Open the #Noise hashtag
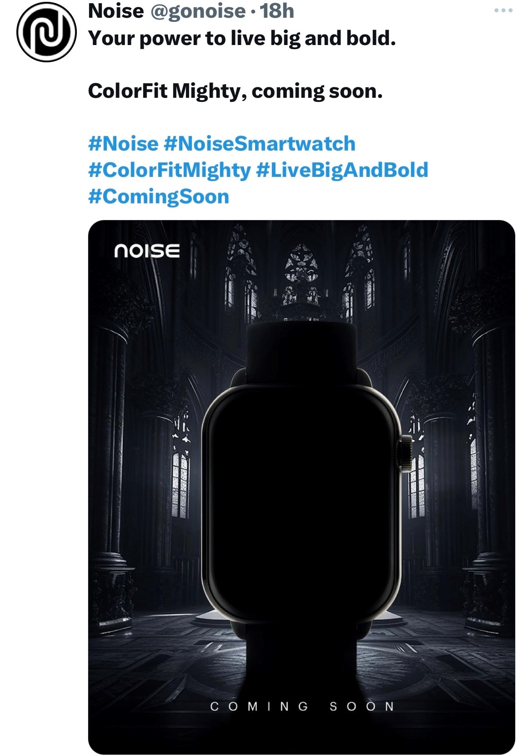This screenshot has height=756, width=532. tap(123, 144)
